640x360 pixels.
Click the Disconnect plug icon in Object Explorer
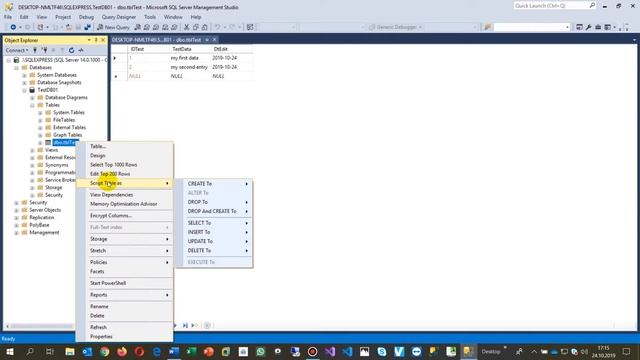tap(44, 50)
